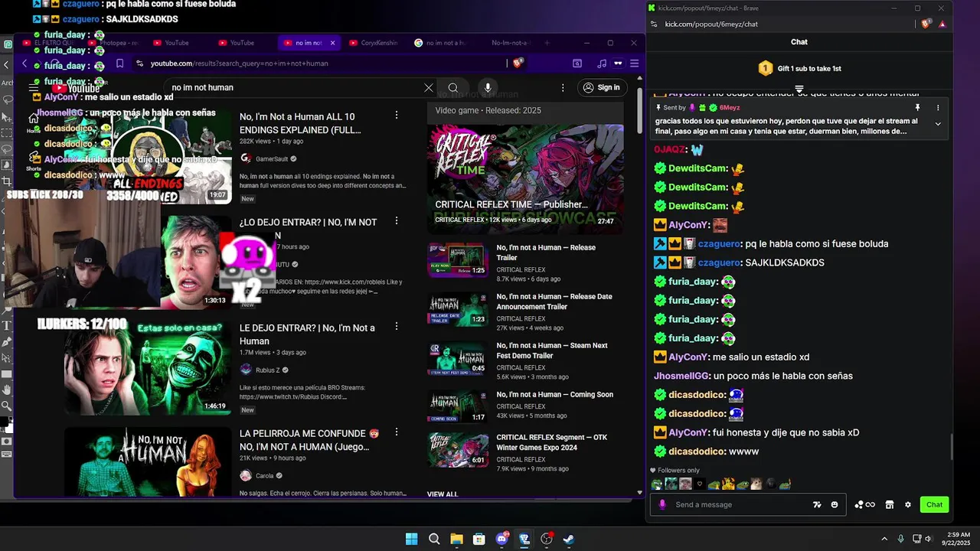Play the CRITICAL REFLEX TIME showcase video

525,180
